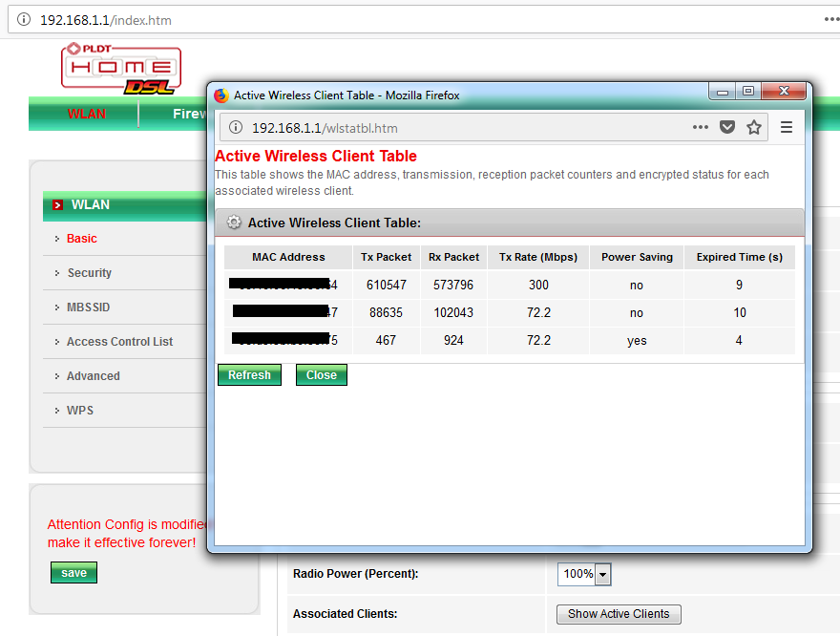Close the wireless client table popup
Screen dimensions: 840x636
322,374
